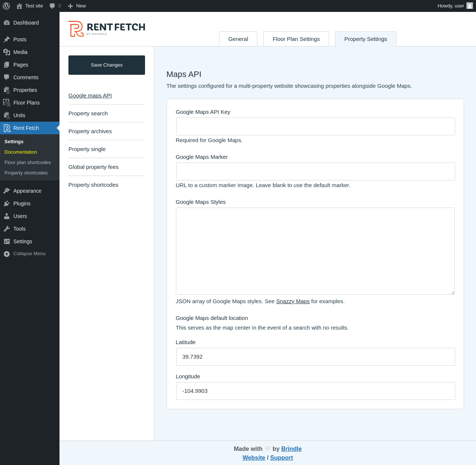Focus the Latitude input field
476x465 pixels.
315,357
